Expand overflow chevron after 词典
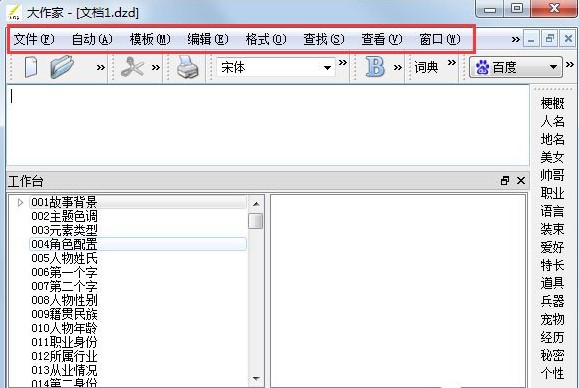The height and width of the screenshot is (388, 579). (x=451, y=62)
